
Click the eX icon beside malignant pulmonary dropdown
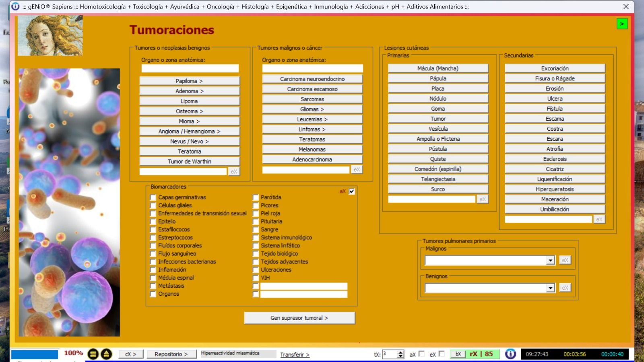565,260
